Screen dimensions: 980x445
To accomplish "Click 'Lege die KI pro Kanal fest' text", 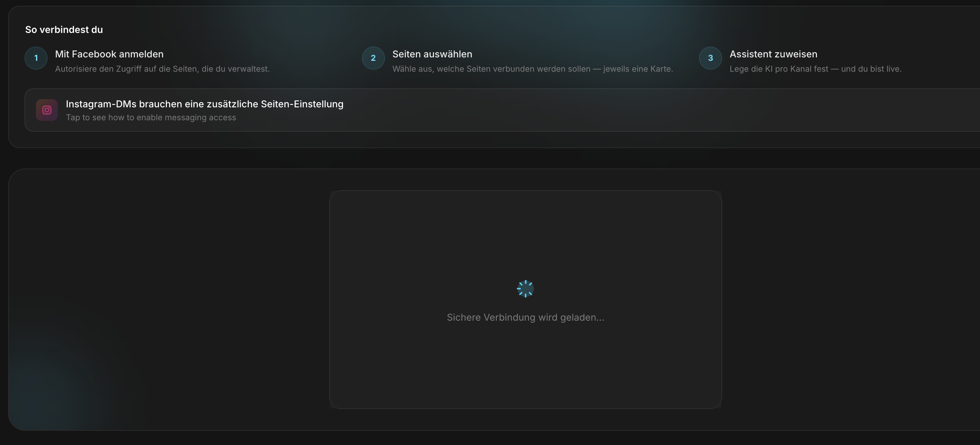I will 816,69.
